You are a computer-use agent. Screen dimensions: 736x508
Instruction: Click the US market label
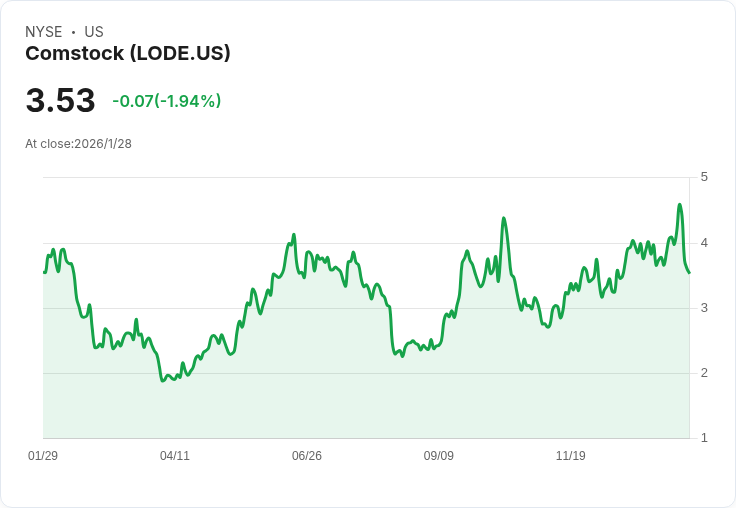point(94,32)
